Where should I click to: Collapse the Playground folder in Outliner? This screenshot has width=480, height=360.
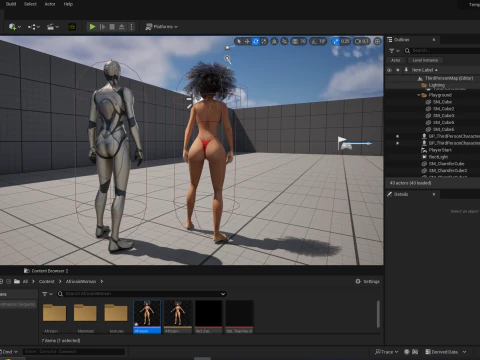click(x=419, y=95)
